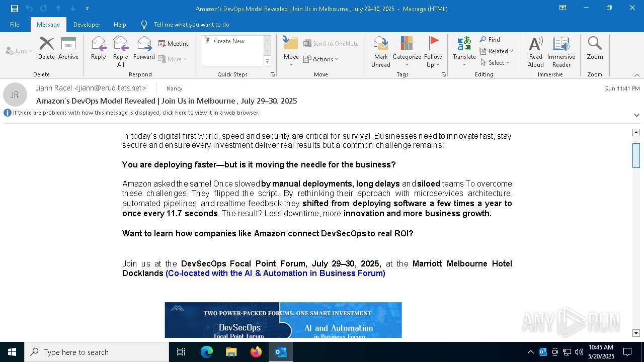
Task: Reply to the sender
Action: (99, 48)
